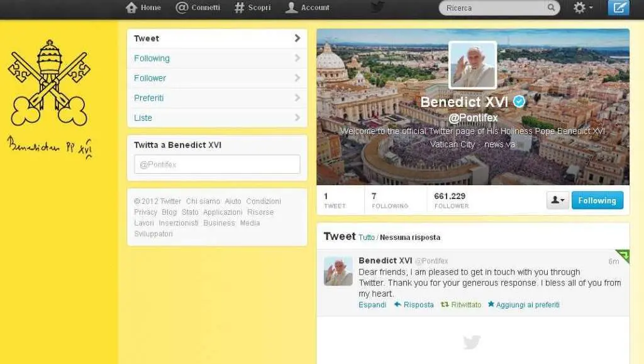
Task: Expand the Follower row chevron
Action: [297, 77]
